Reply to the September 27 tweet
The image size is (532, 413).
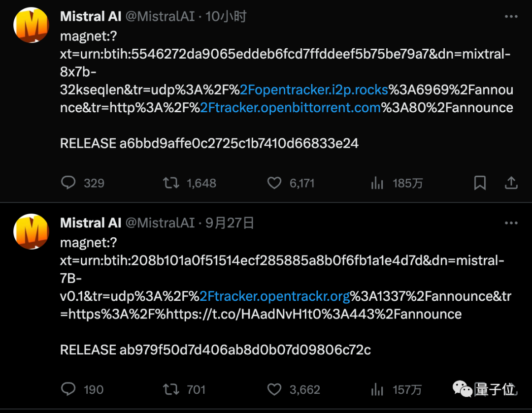point(68,389)
